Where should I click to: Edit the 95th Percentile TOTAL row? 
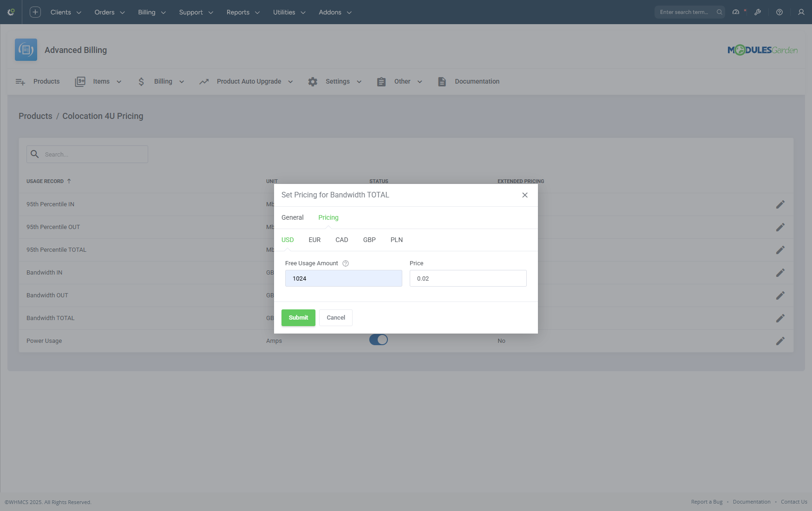tap(780, 250)
